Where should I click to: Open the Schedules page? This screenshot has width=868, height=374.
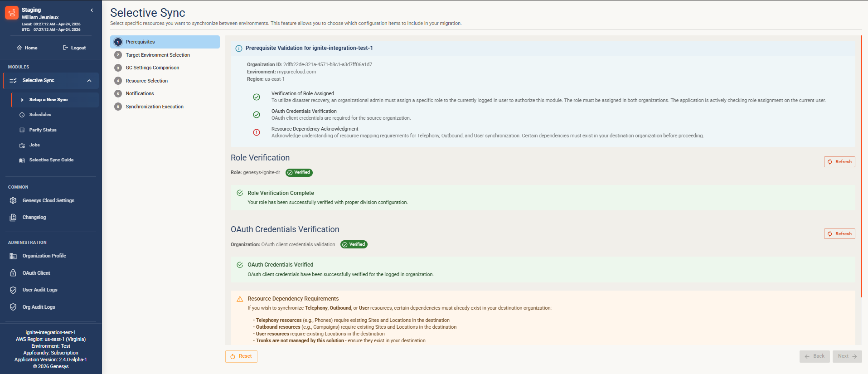40,115
